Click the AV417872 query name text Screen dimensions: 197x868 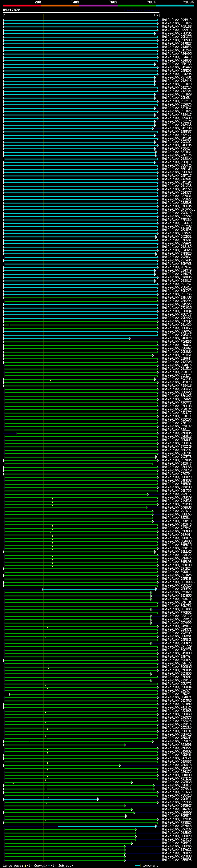tap(11, 10)
